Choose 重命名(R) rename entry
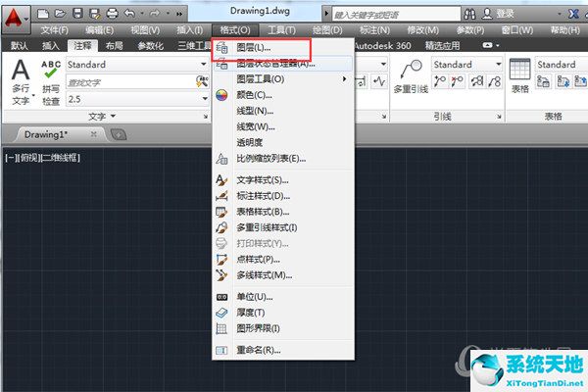Screen dimensions: 588x392 (283, 351)
